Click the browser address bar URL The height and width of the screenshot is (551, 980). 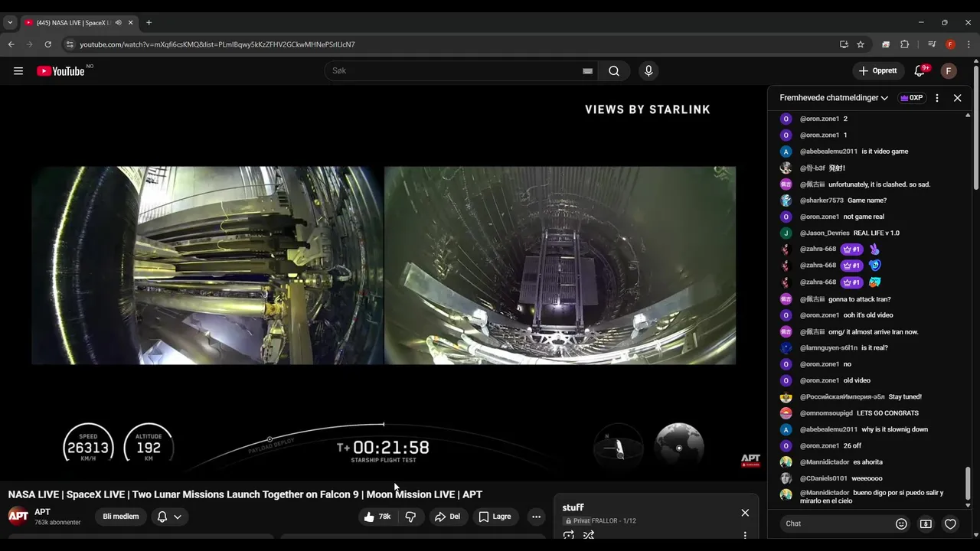[x=217, y=44]
